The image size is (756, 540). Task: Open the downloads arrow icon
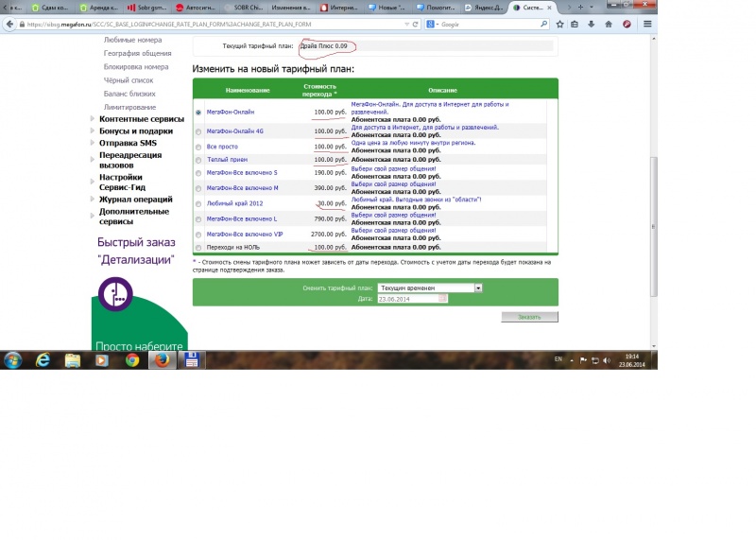(x=592, y=25)
